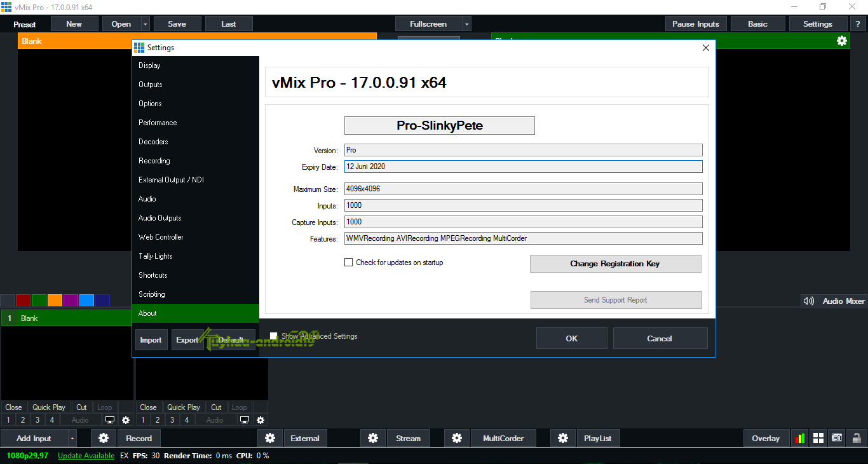Go to the Performance settings tab
Screen dimensions: 868x464
pos(196,123)
